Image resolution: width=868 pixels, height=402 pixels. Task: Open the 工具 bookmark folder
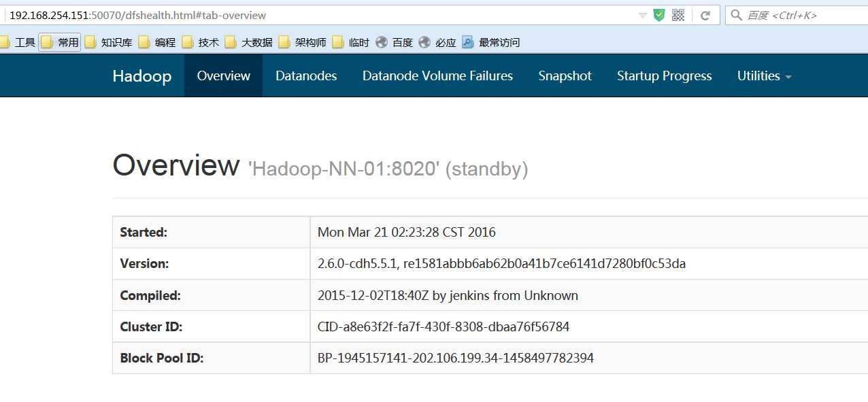(16, 42)
